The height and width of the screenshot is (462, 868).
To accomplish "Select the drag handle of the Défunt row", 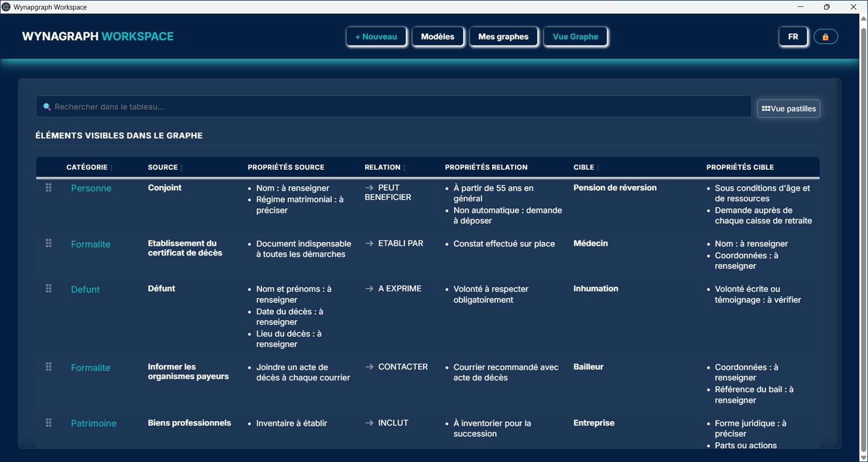I will click(x=49, y=289).
